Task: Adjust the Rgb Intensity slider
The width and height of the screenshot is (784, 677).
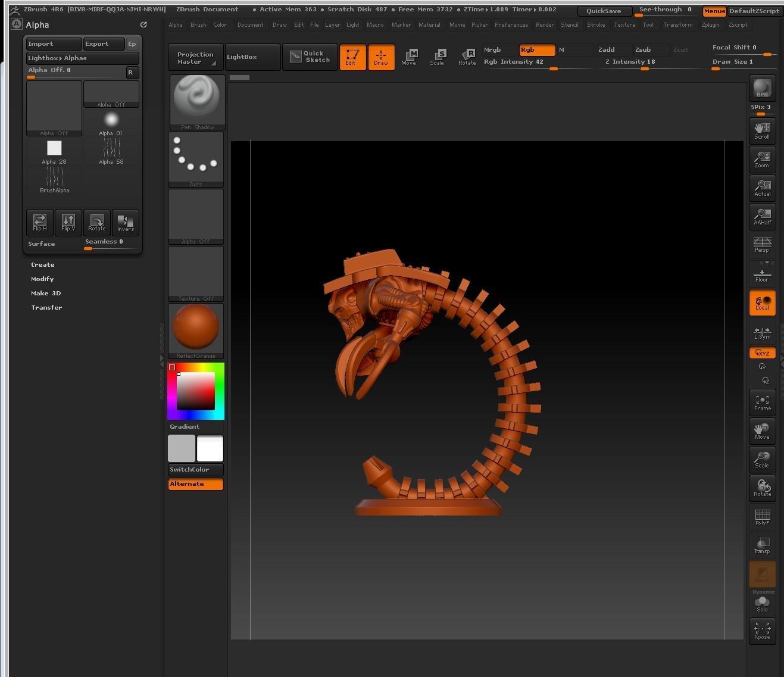Action: [x=538, y=63]
